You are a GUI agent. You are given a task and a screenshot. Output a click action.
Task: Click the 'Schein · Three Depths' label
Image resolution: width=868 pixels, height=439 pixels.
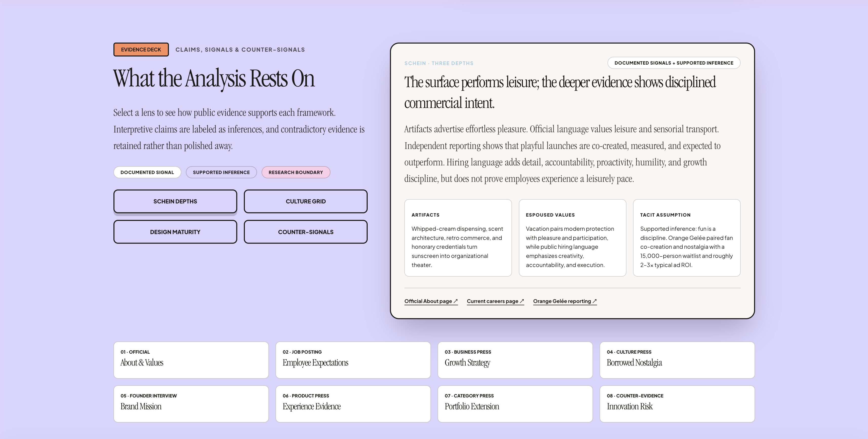pos(439,63)
